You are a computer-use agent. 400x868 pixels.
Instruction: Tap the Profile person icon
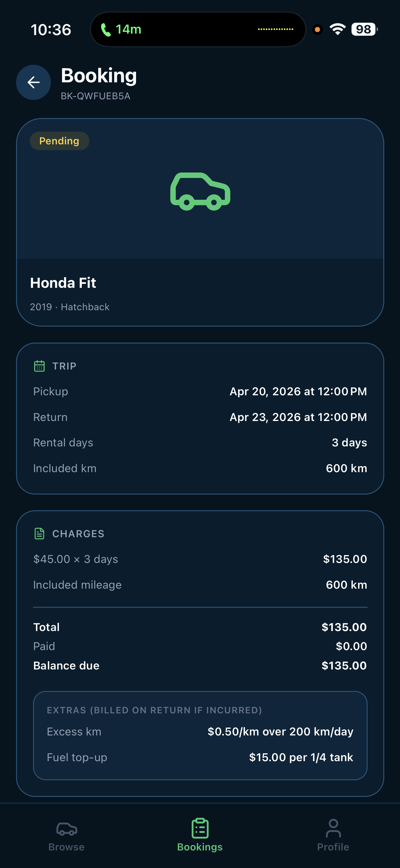pos(333,828)
